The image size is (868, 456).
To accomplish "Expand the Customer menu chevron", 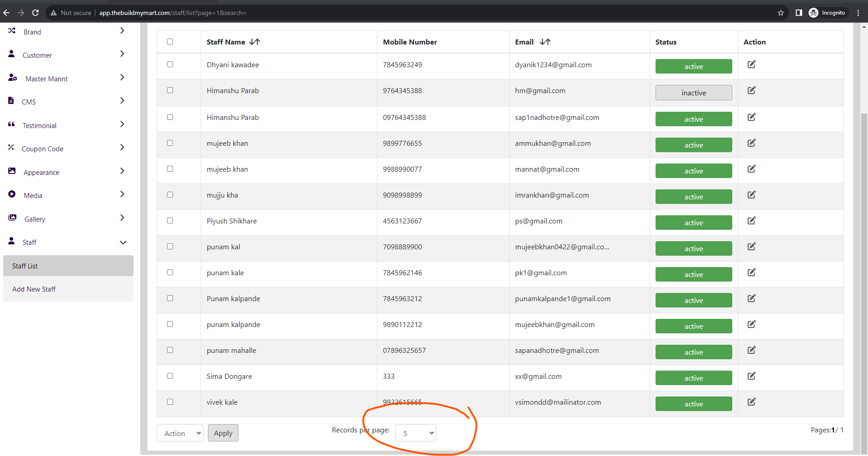I will (x=122, y=54).
